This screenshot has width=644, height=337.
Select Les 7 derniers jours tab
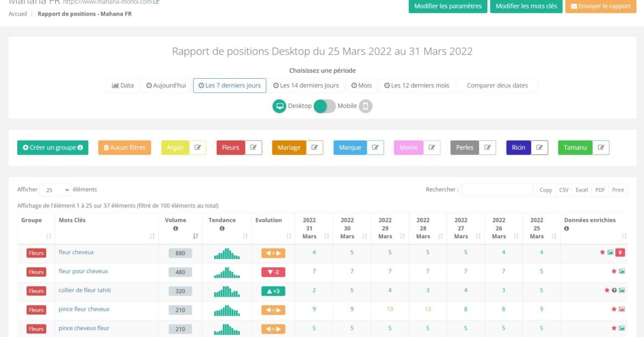(230, 85)
